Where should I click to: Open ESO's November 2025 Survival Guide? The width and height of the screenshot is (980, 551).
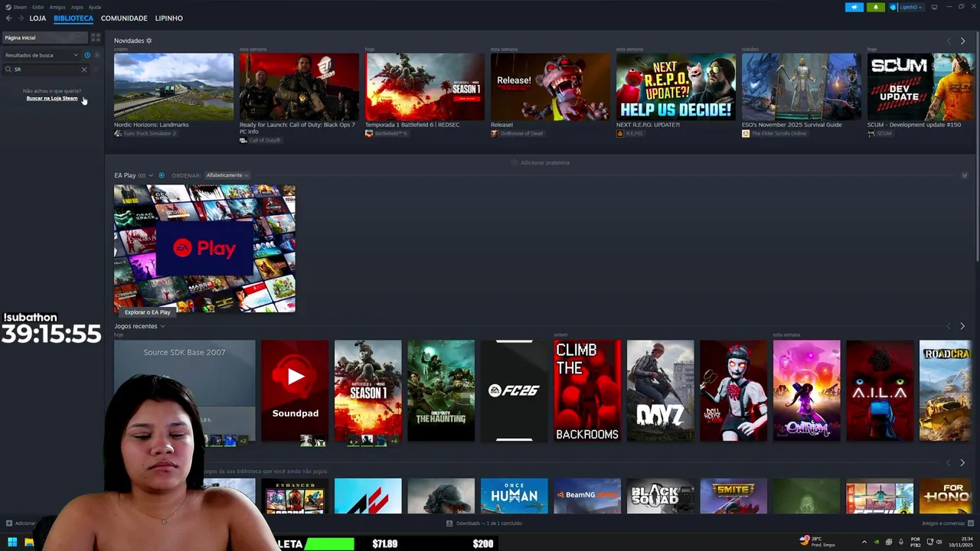tap(802, 86)
